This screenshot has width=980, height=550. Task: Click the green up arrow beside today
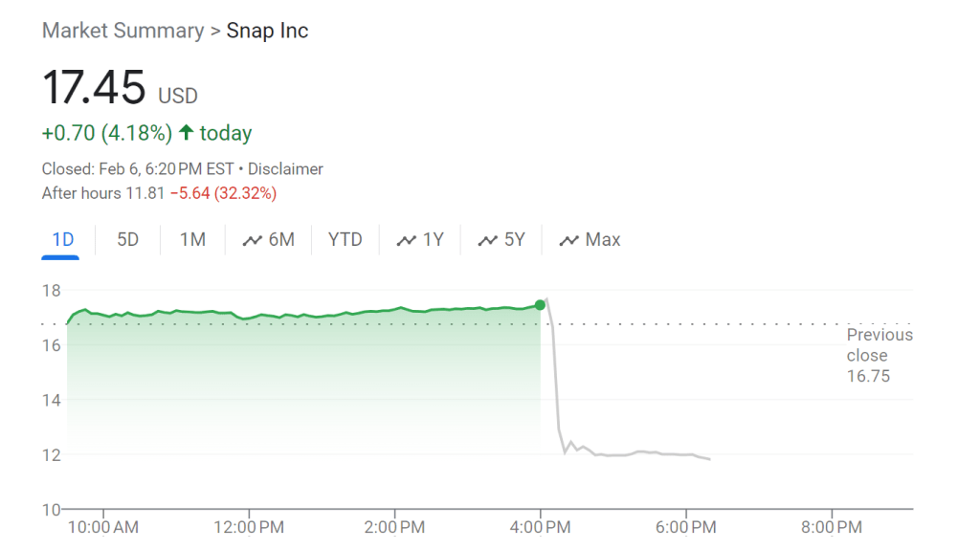186,133
